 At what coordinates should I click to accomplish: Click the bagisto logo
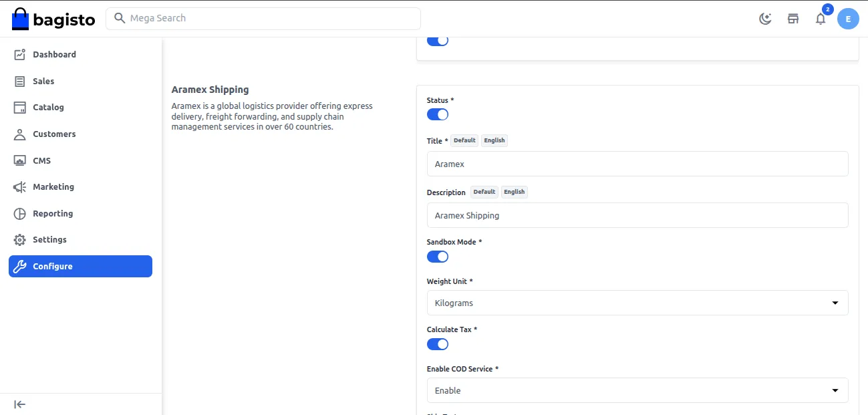point(53,19)
